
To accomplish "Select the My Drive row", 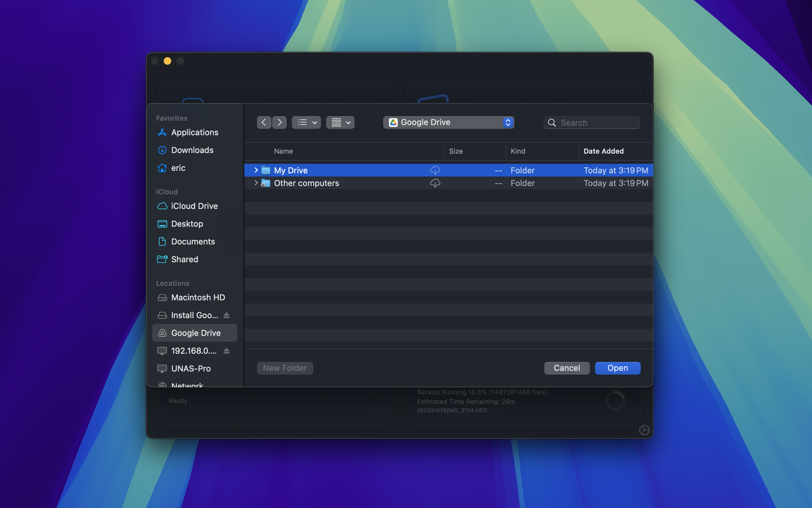I will click(449, 170).
